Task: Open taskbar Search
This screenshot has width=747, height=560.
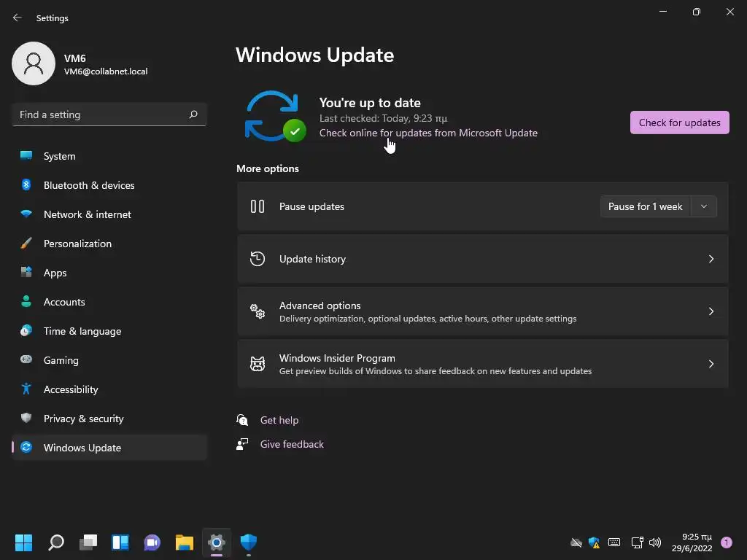Action: click(56, 542)
